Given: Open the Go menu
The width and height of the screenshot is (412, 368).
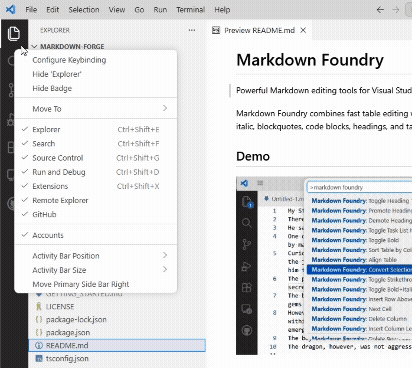Looking at the screenshot, I should (x=139, y=10).
